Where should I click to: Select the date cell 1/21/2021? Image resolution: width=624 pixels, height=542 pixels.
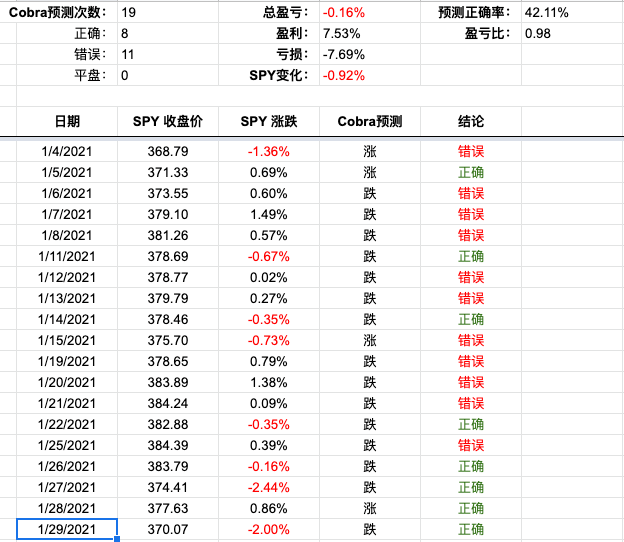[67, 404]
